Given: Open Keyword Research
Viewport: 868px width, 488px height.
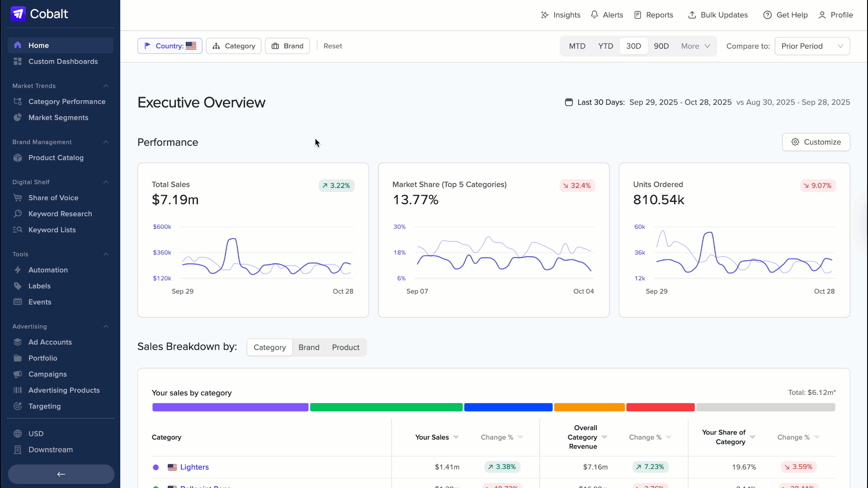Looking at the screenshot, I should (x=61, y=214).
